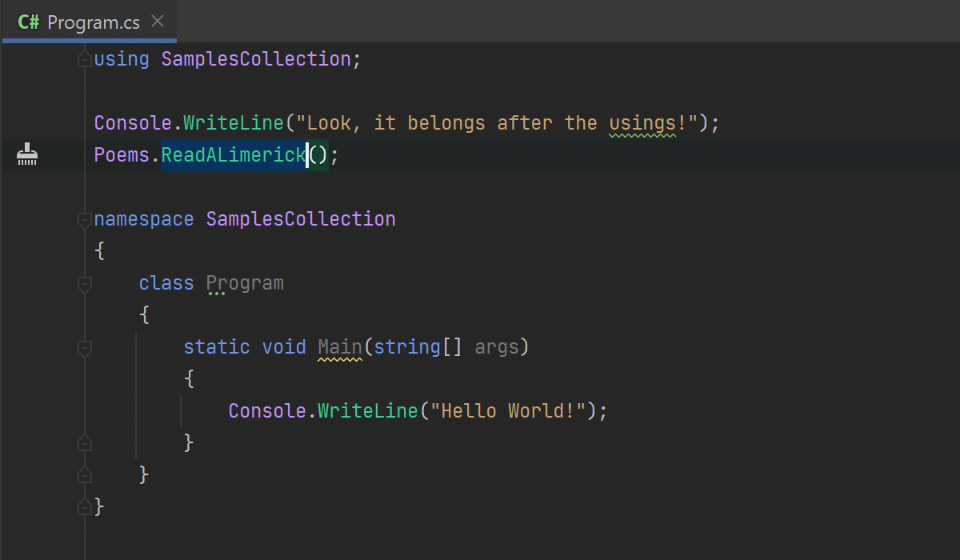Collapse the using directive fold marker
This screenshot has height=560, width=960.
[84, 59]
